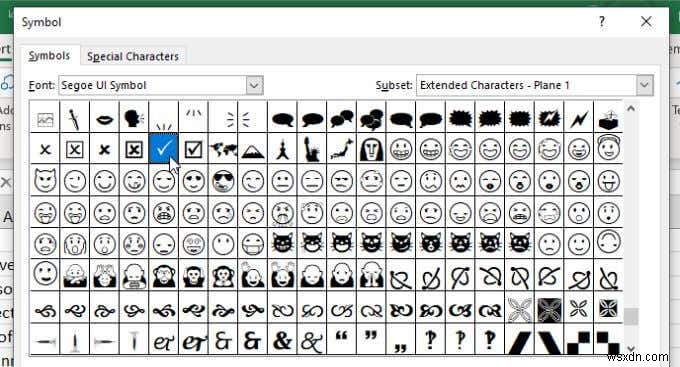Screen dimensions: 680x367
Task: Select the Japan map silhouette symbol
Action: [342, 149]
